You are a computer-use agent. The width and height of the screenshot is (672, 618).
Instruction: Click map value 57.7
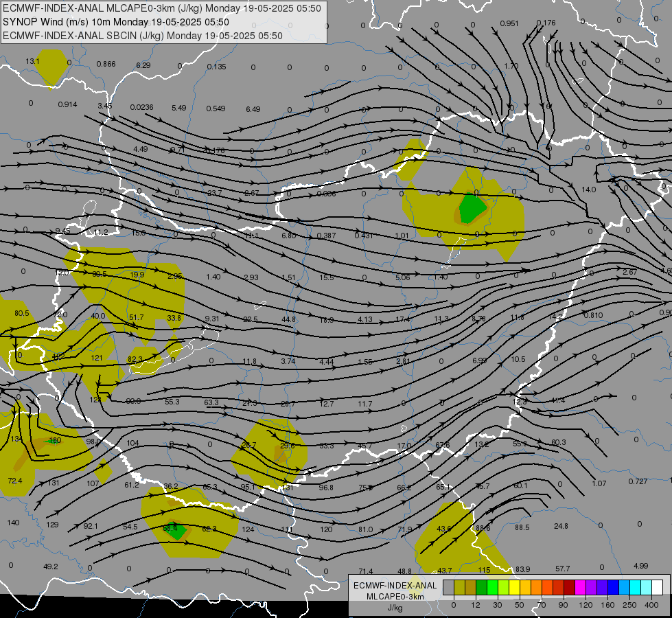point(563,569)
